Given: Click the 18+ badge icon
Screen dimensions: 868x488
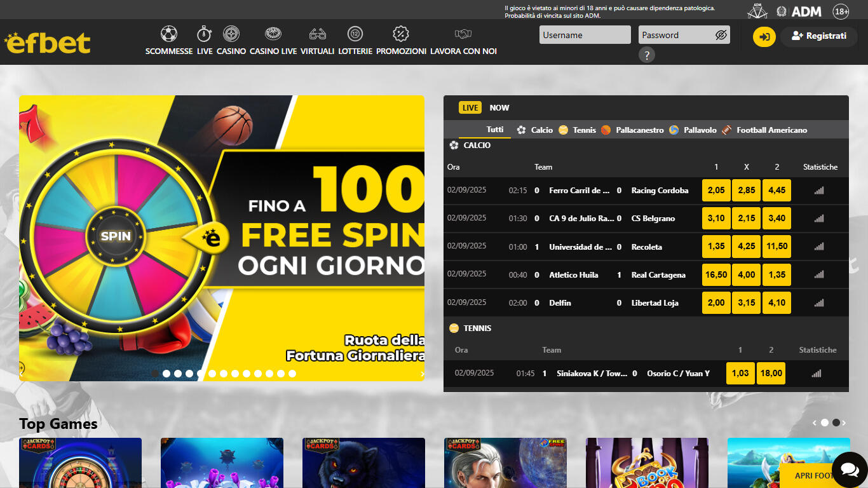Looking at the screenshot, I should (x=841, y=11).
